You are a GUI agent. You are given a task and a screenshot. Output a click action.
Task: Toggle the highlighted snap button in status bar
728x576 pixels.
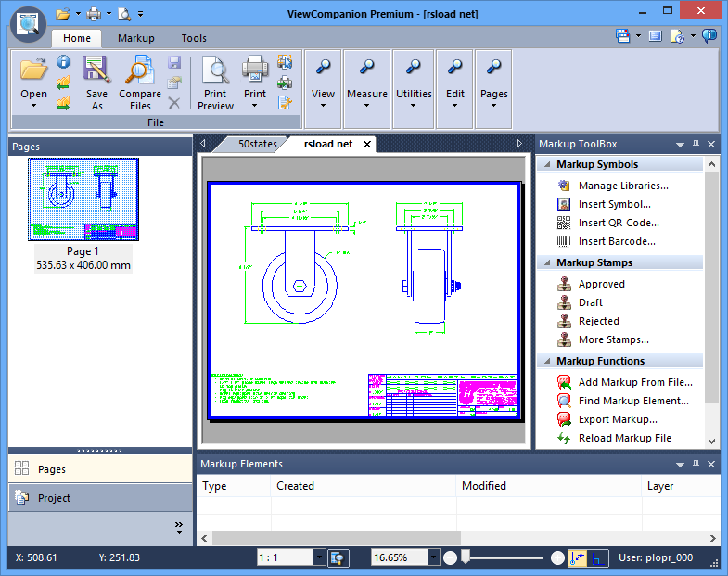(577, 557)
